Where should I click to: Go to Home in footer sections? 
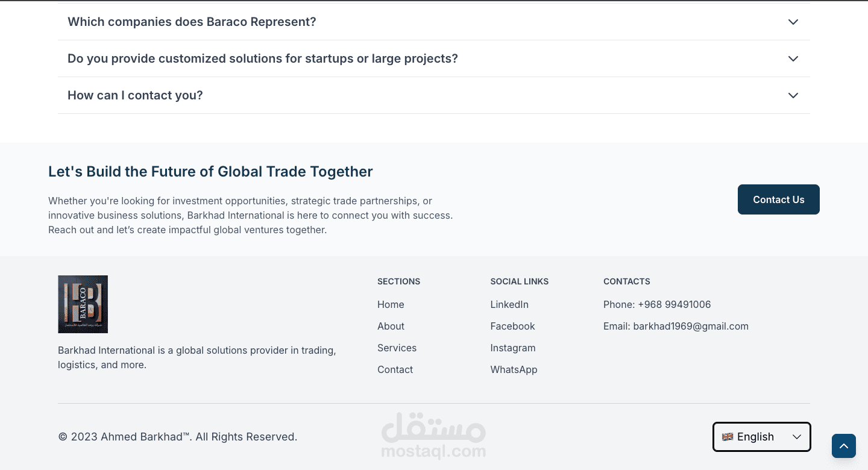point(391,305)
